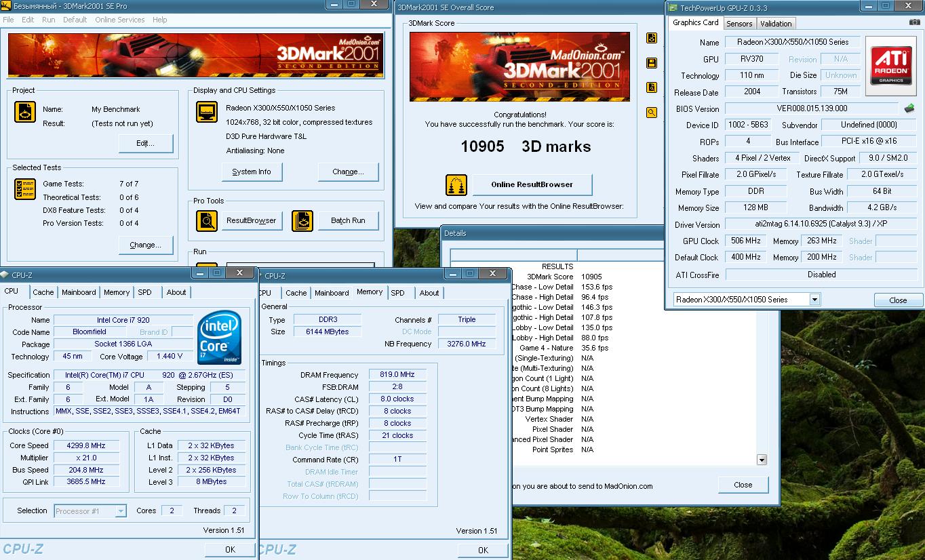
Task: Click the Driver Version field in GPU-Z
Action: 821,224
